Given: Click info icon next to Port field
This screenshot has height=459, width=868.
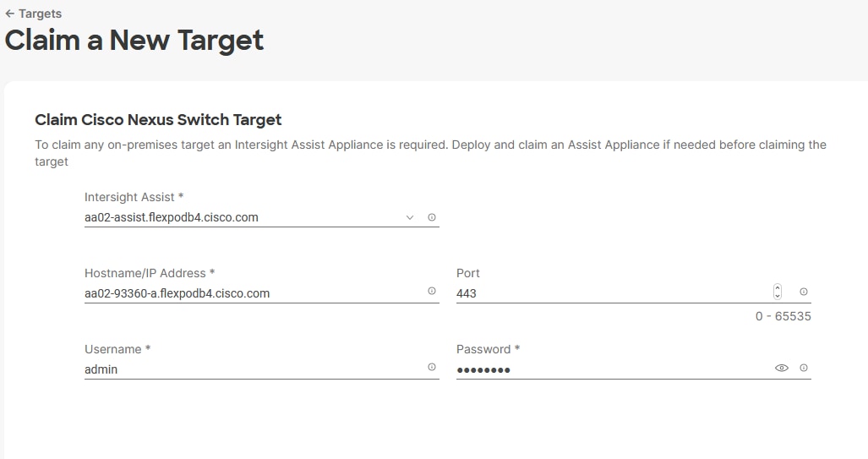Looking at the screenshot, I should [804, 292].
